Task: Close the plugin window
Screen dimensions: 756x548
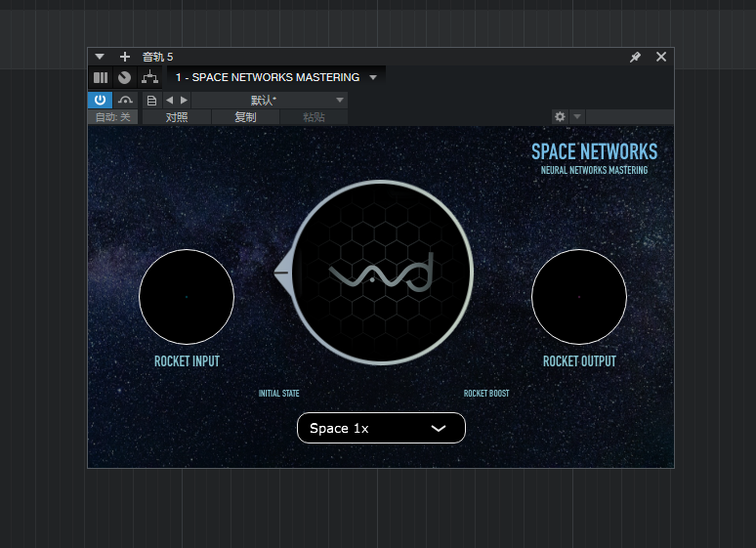Action: pos(661,57)
